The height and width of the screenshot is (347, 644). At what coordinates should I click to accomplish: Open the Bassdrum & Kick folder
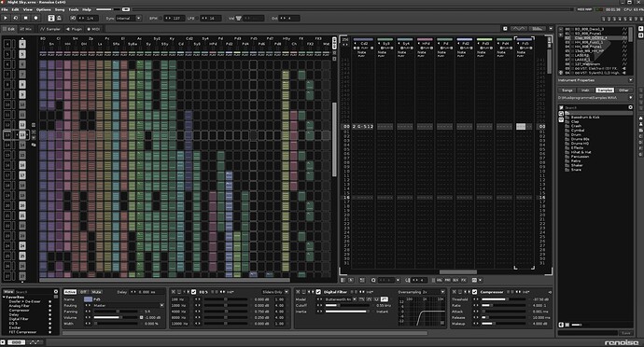point(585,117)
